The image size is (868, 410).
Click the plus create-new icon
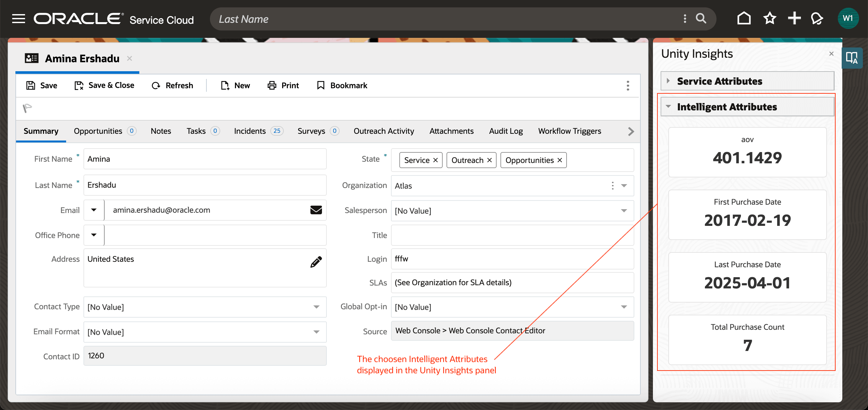794,19
